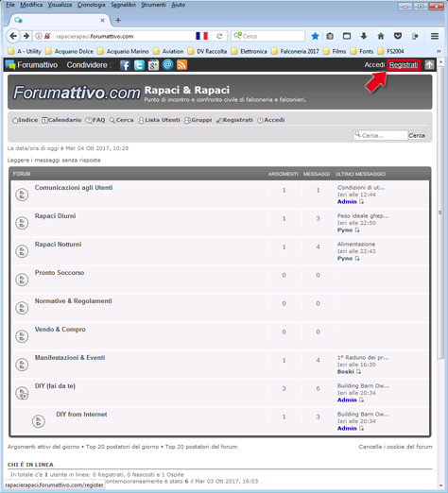This screenshot has height=493, width=448.
Task: Open a new tab with the plus button
Action: [x=118, y=20]
